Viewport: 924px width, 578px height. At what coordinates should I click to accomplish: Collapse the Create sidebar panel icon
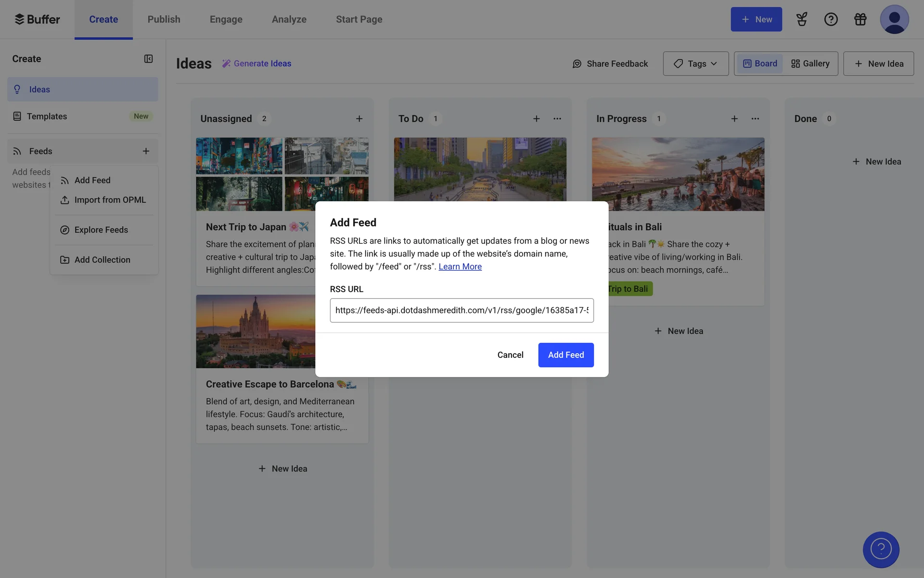pos(148,59)
